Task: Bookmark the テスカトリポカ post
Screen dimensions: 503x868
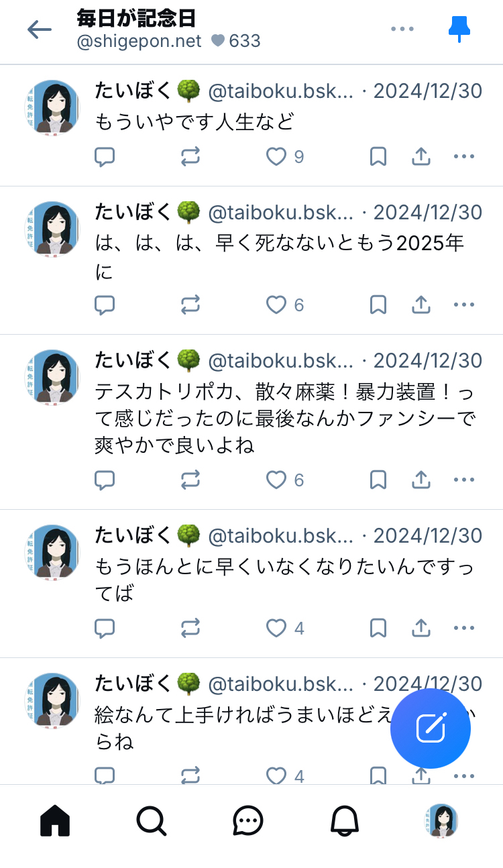Action: [378, 480]
